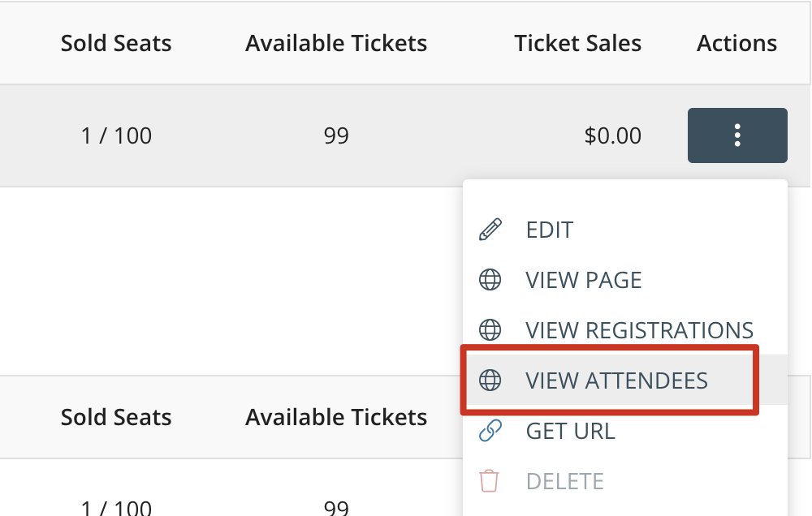Open the three-dot actions menu button

coord(737,135)
